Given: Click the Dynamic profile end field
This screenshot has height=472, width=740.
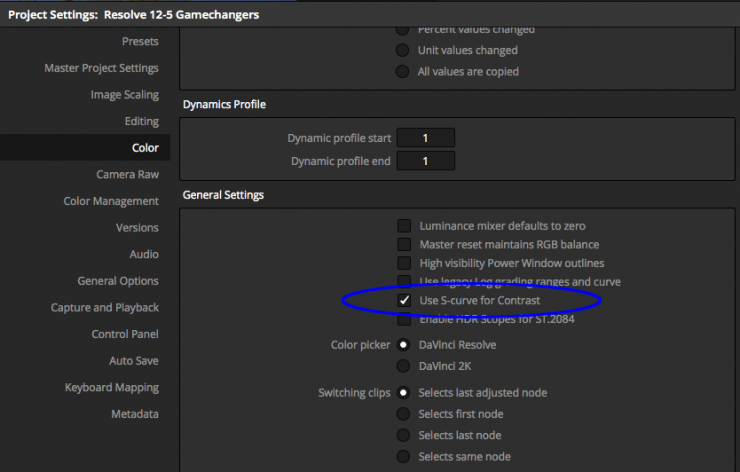Looking at the screenshot, I should coord(426,161).
